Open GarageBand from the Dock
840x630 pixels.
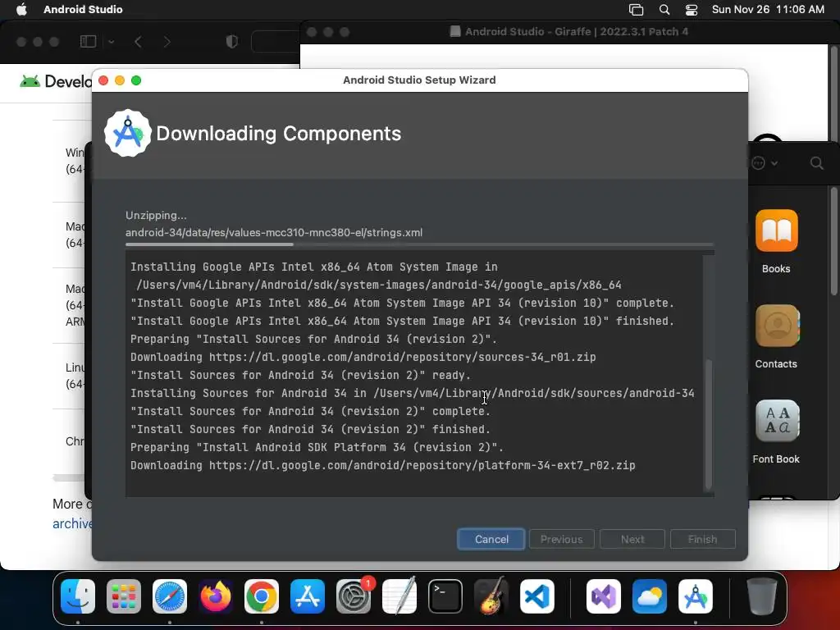tap(491, 596)
